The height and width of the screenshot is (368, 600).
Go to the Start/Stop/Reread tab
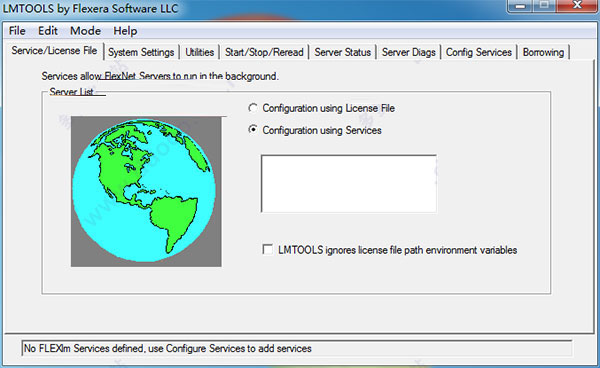point(264,52)
